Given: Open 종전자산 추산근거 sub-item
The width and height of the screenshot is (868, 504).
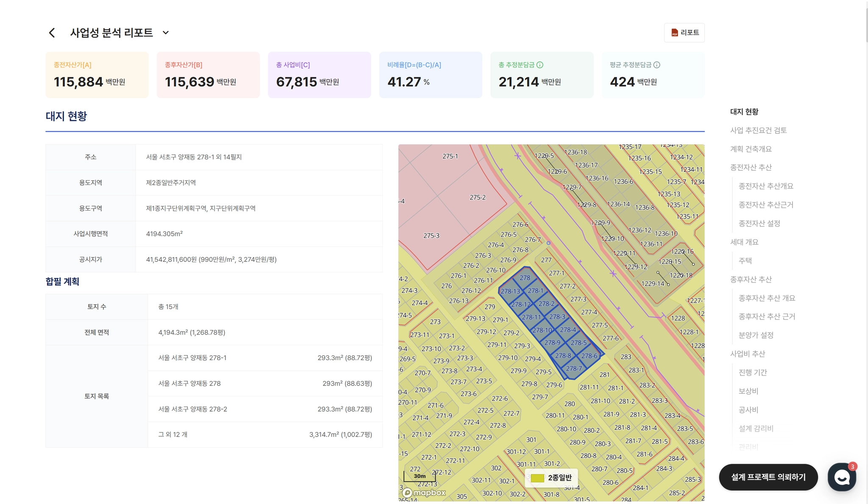Looking at the screenshot, I should (x=765, y=205).
